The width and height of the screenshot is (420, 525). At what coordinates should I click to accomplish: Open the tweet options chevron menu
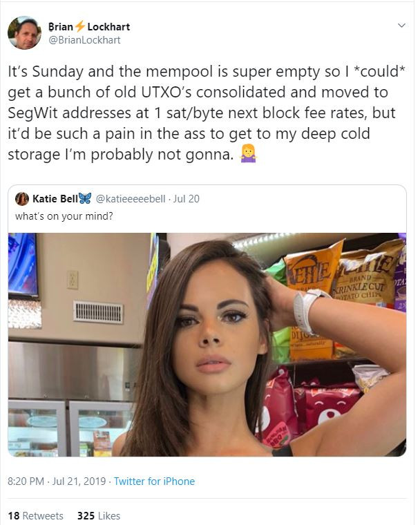point(401,26)
